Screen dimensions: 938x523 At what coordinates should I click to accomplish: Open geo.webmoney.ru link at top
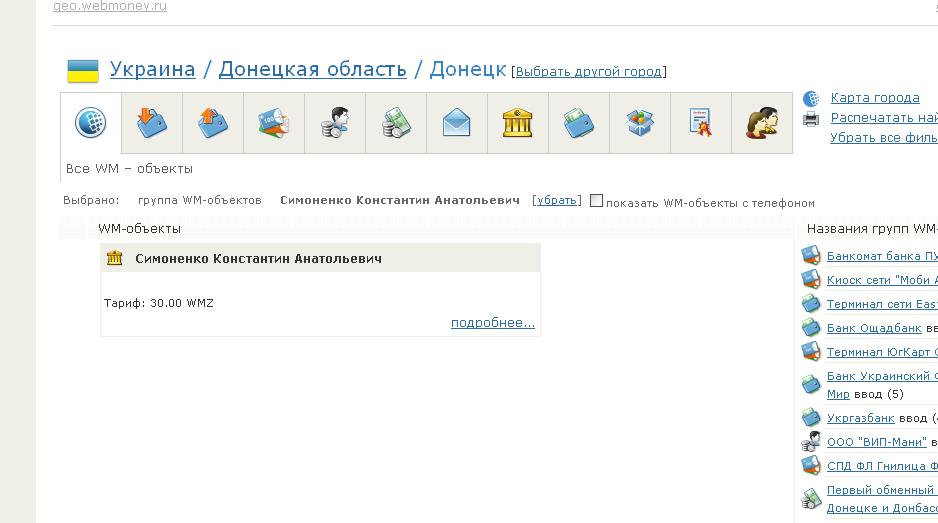110,6
